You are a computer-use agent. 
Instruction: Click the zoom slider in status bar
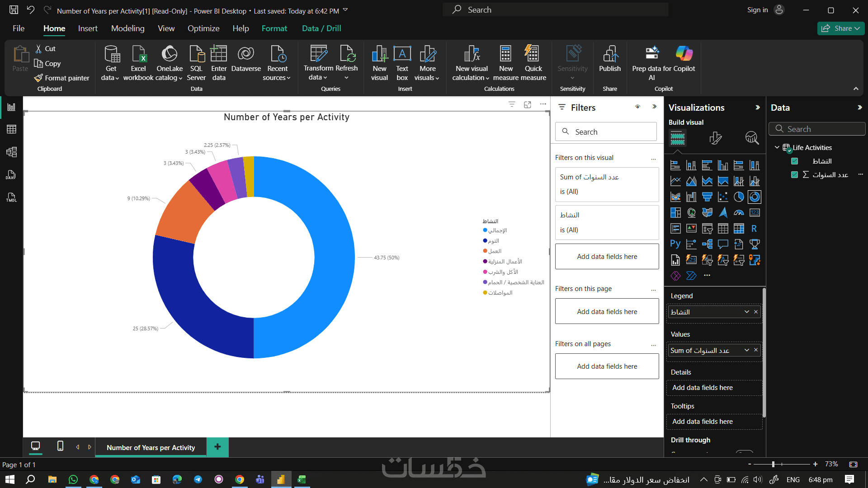pos(773,464)
